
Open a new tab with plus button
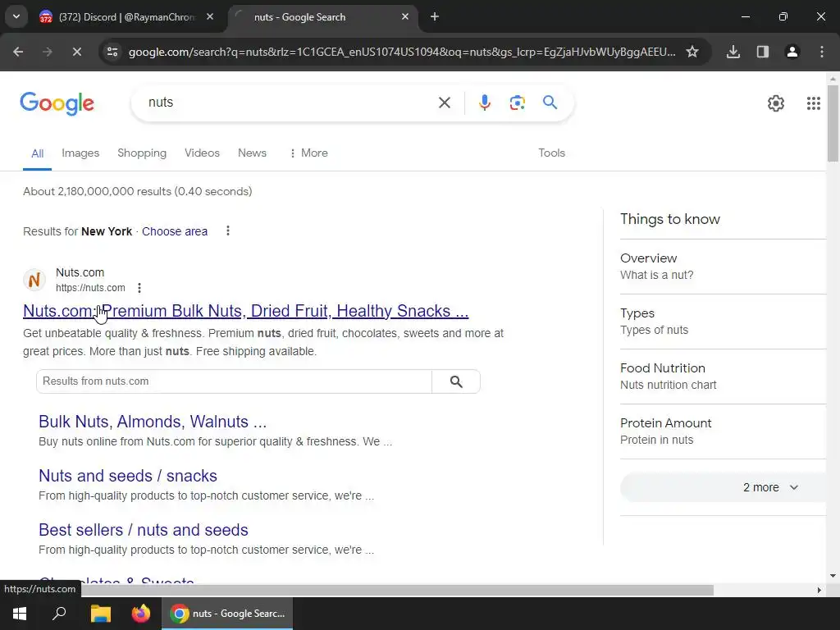coord(435,17)
